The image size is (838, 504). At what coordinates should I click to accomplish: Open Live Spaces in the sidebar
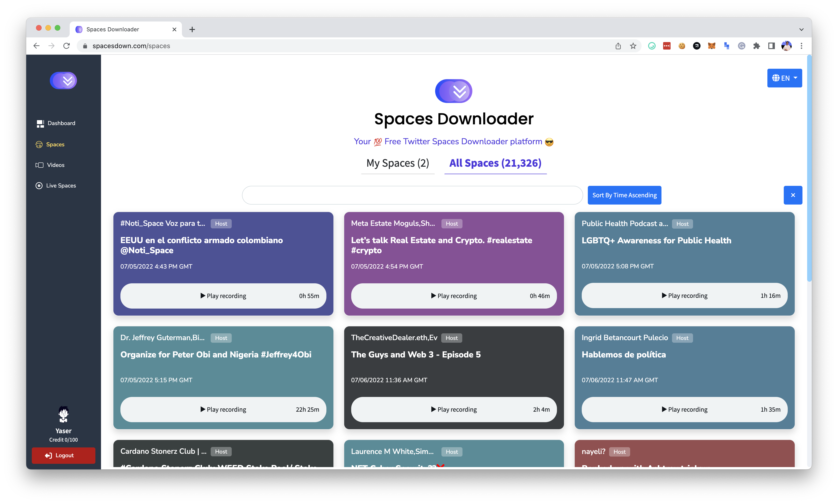point(56,185)
